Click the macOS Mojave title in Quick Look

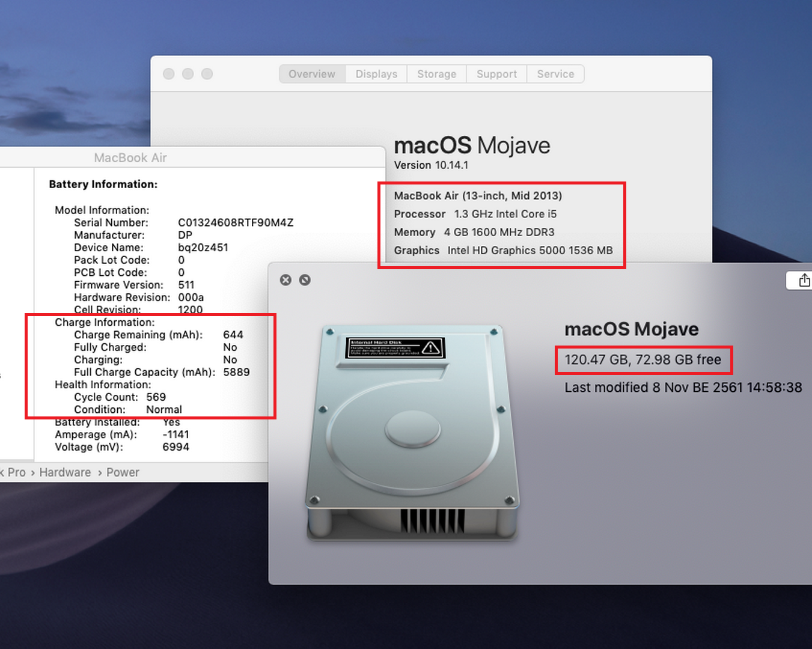point(632,329)
